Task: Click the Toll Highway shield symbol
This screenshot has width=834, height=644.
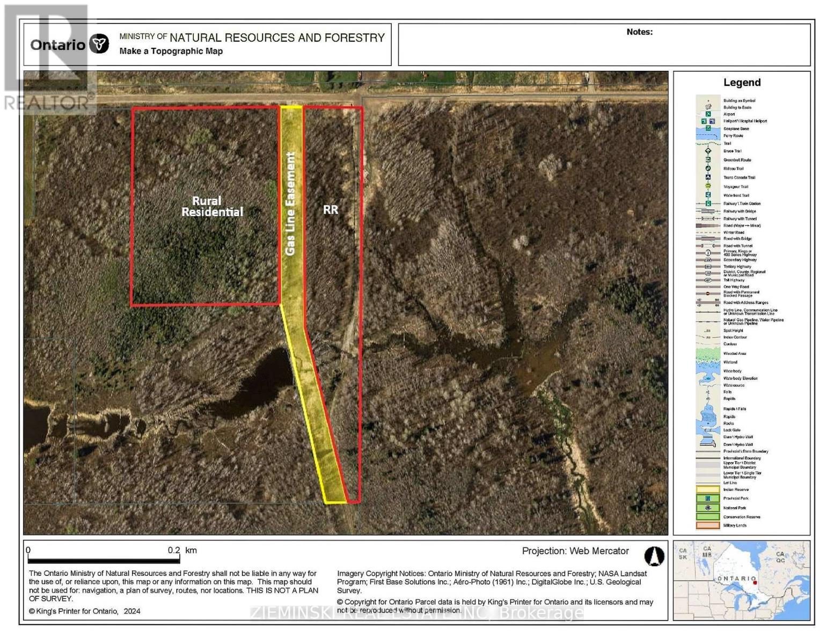Action: (x=708, y=280)
